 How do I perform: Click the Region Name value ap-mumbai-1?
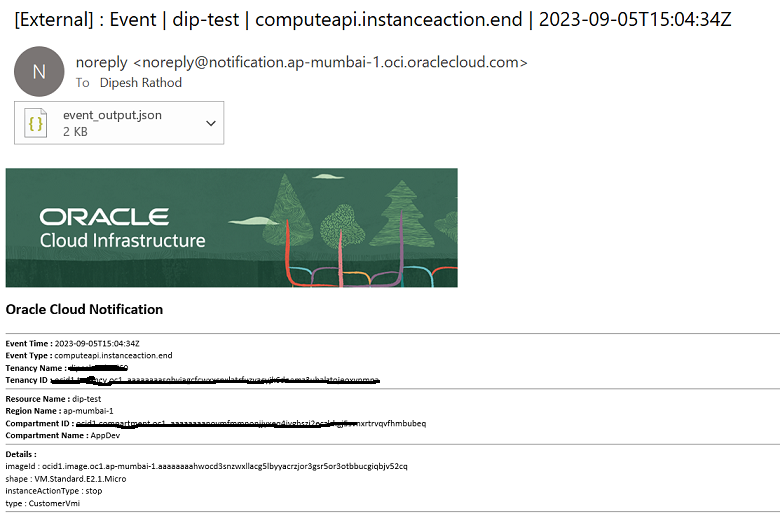88,411
